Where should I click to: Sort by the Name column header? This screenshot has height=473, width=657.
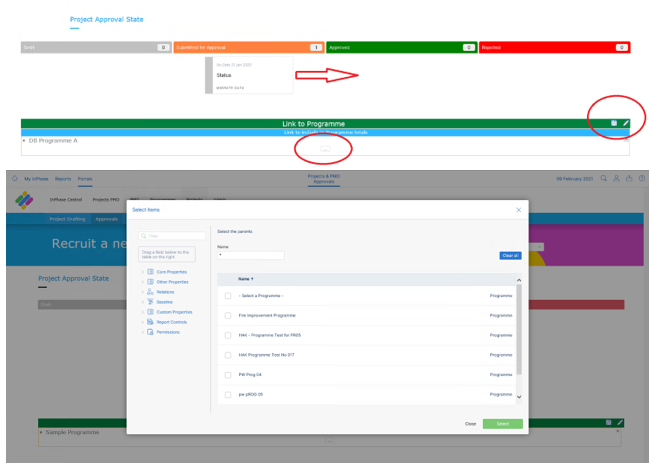[246, 279]
